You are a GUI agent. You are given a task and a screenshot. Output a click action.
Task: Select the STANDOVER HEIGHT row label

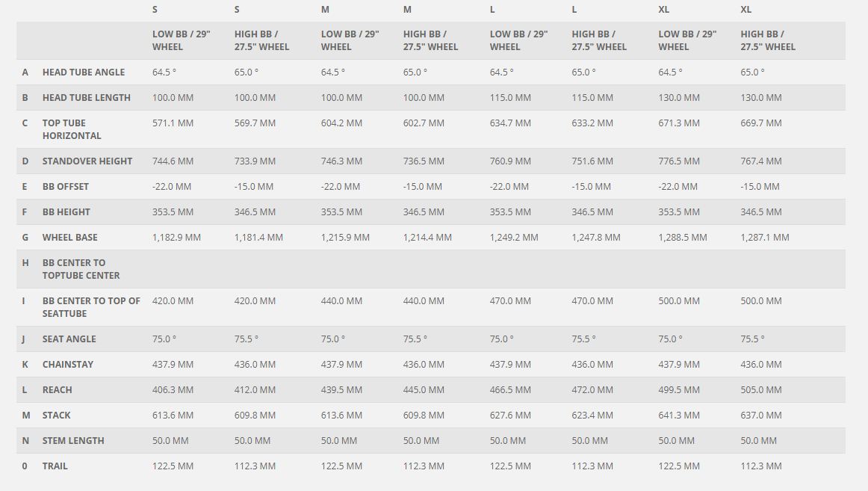87,161
